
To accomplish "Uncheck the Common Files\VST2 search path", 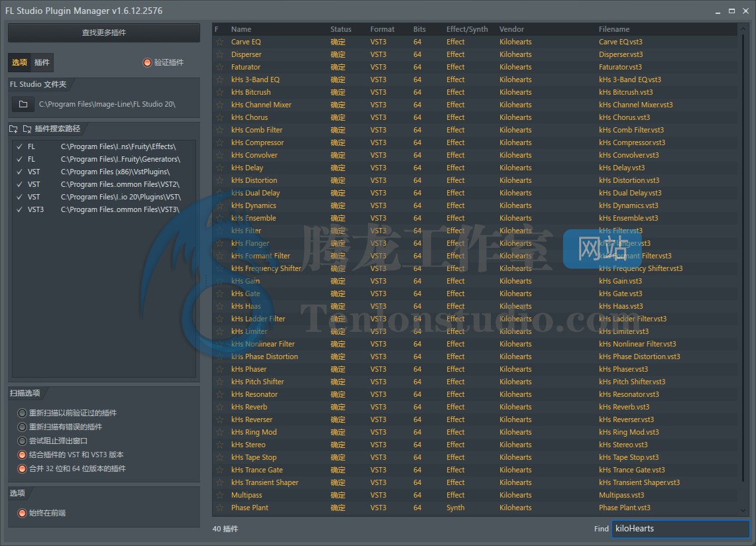I will coord(20,184).
